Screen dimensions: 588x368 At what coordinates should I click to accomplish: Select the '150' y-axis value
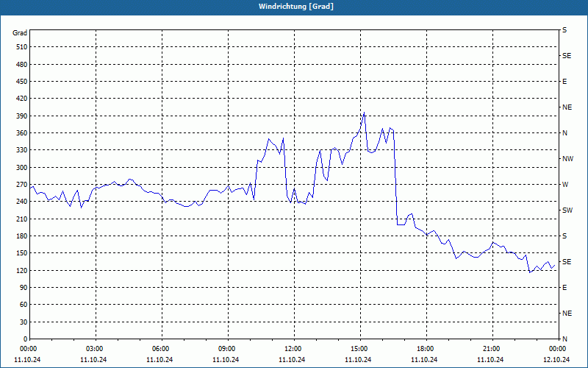[22, 253]
